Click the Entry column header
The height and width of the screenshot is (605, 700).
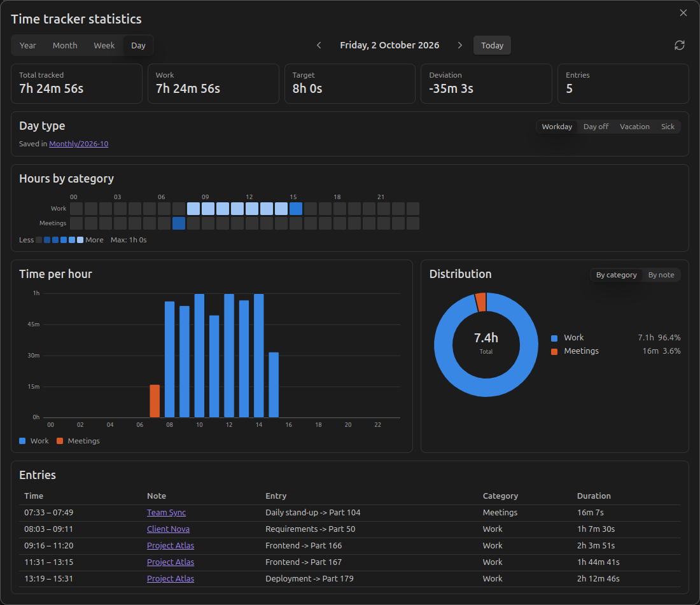276,496
